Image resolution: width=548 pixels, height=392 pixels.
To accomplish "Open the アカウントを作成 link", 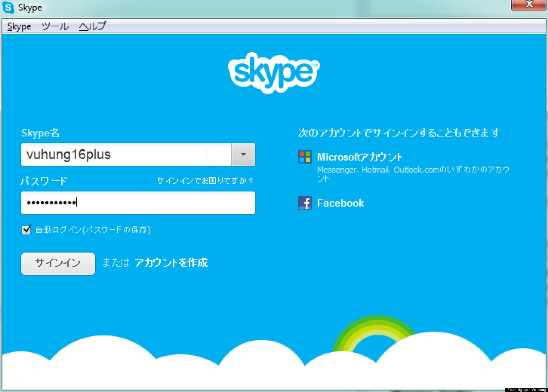I will pyautogui.click(x=171, y=263).
